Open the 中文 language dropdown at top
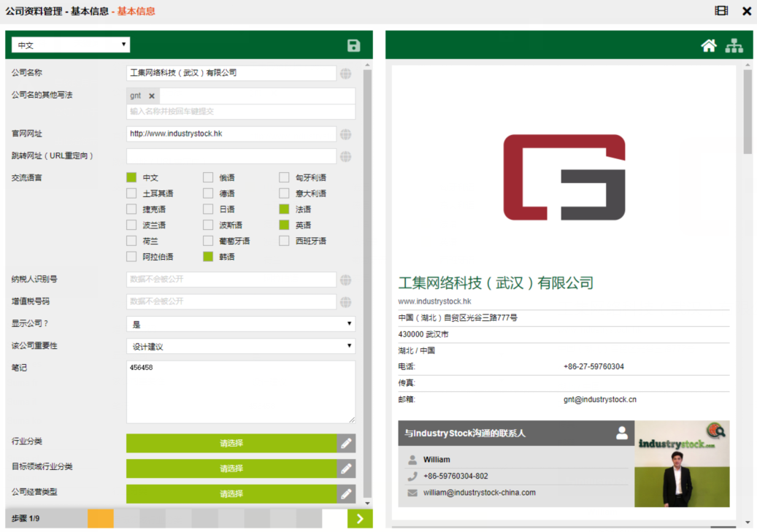This screenshot has height=532, width=757. (x=71, y=45)
